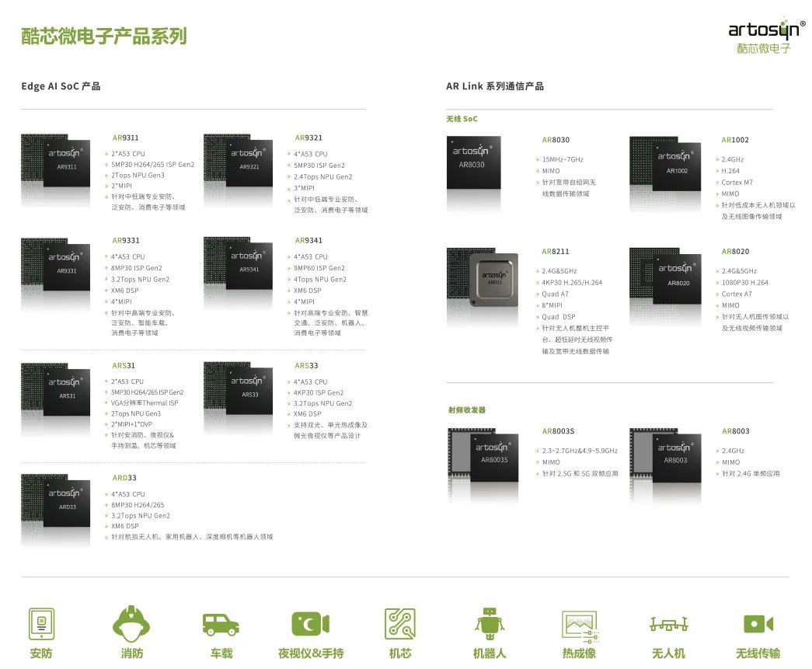This screenshot has height=669, width=812.
Task: Click the AR8003S product title
Action: [558, 431]
